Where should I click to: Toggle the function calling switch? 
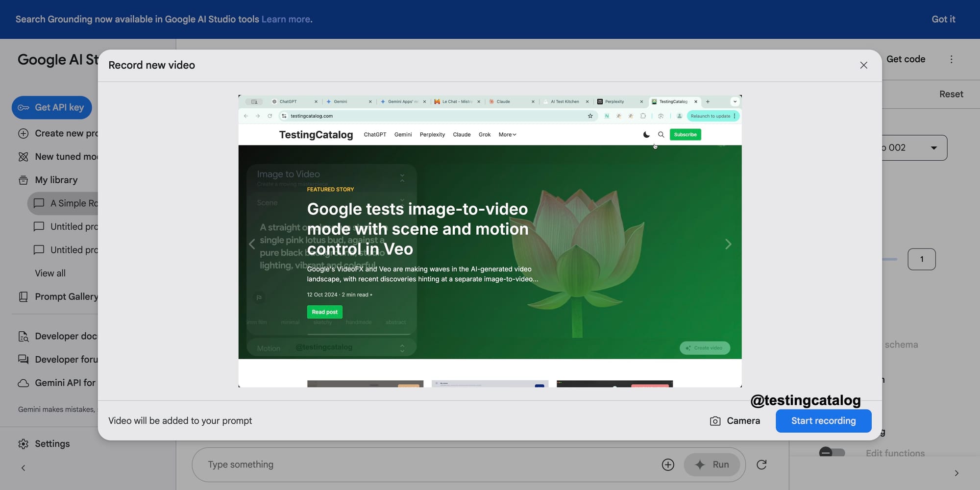pos(832,452)
